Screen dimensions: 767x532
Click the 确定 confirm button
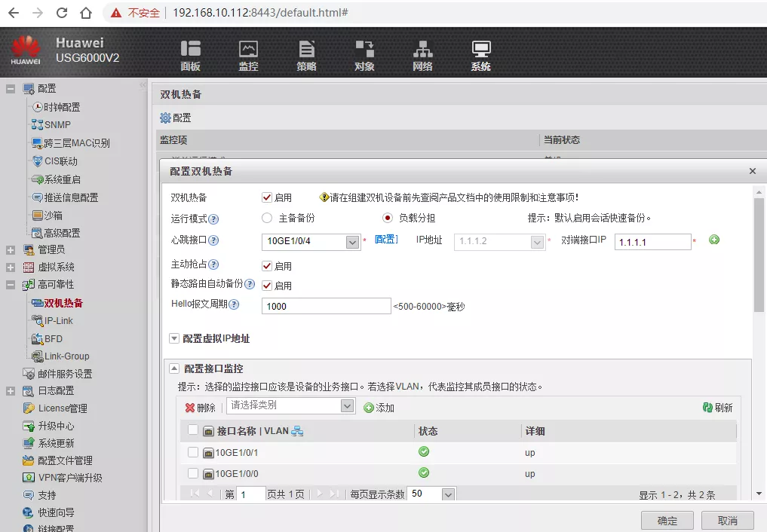coord(667,521)
